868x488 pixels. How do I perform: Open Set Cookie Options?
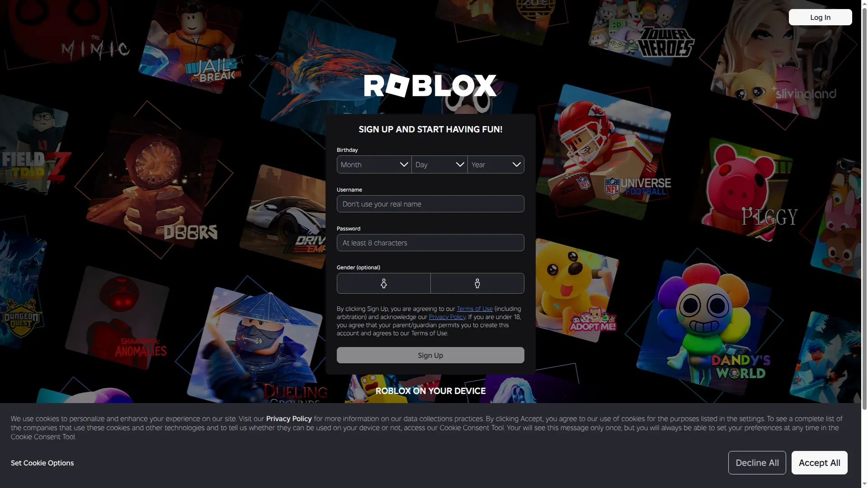click(x=42, y=463)
